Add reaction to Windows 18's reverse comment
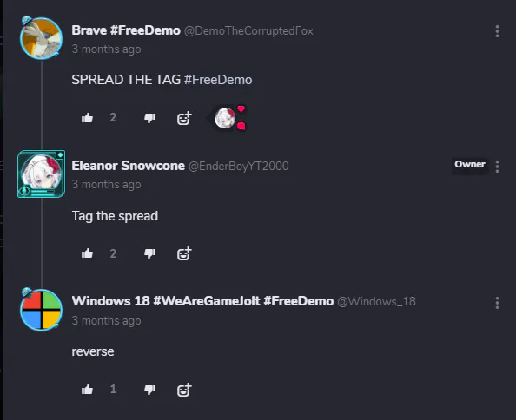 coord(184,390)
